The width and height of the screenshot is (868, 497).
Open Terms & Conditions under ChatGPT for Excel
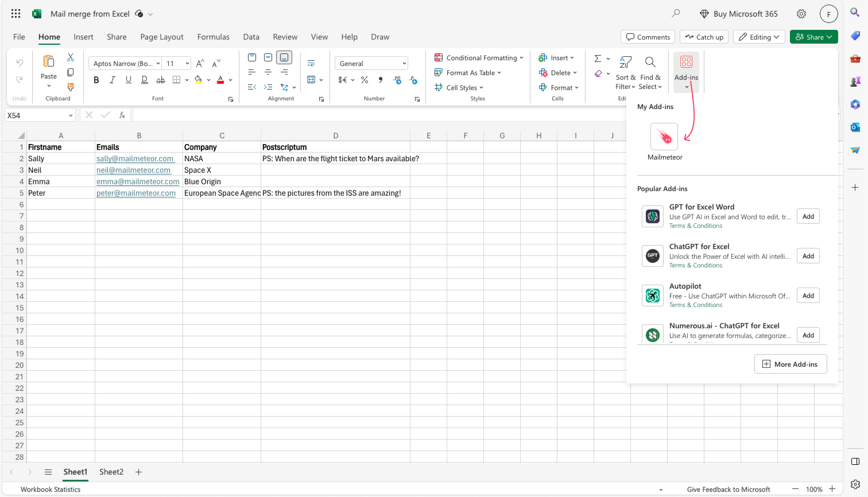pyautogui.click(x=695, y=265)
